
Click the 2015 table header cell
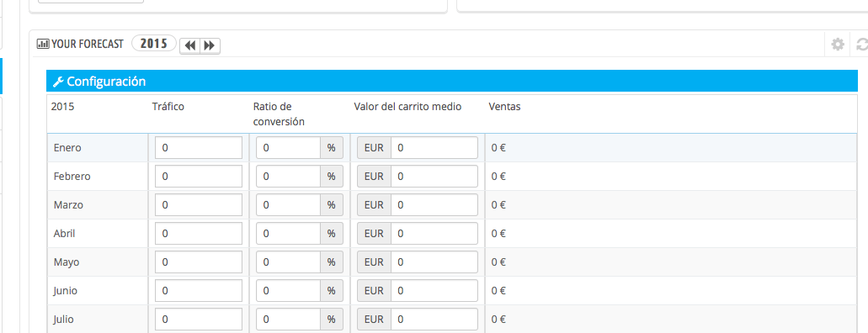(x=62, y=107)
